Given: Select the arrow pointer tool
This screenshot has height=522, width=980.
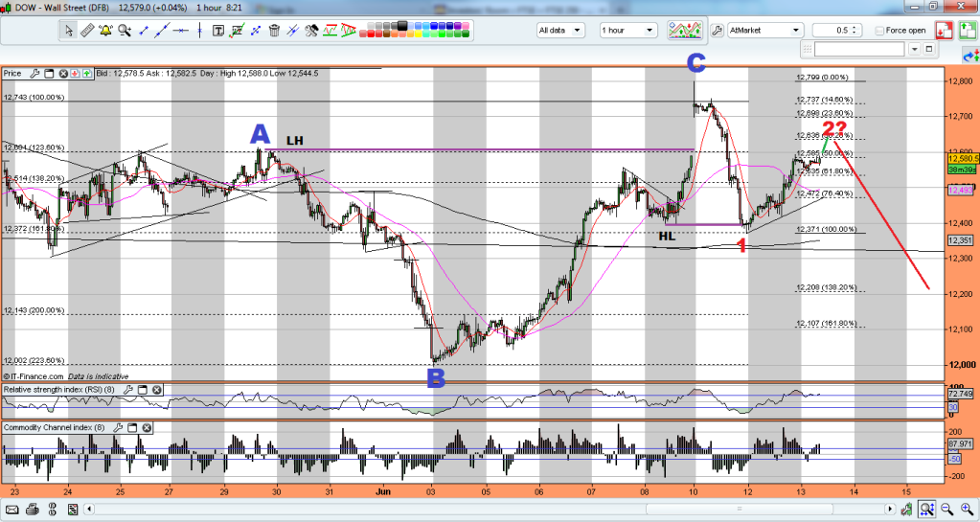Looking at the screenshot, I should [x=69, y=30].
